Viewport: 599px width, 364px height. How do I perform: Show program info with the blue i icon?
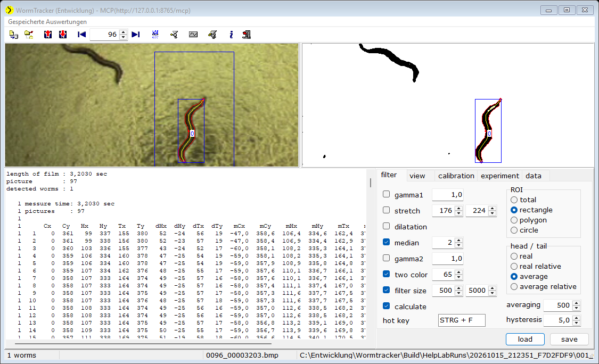tap(231, 35)
